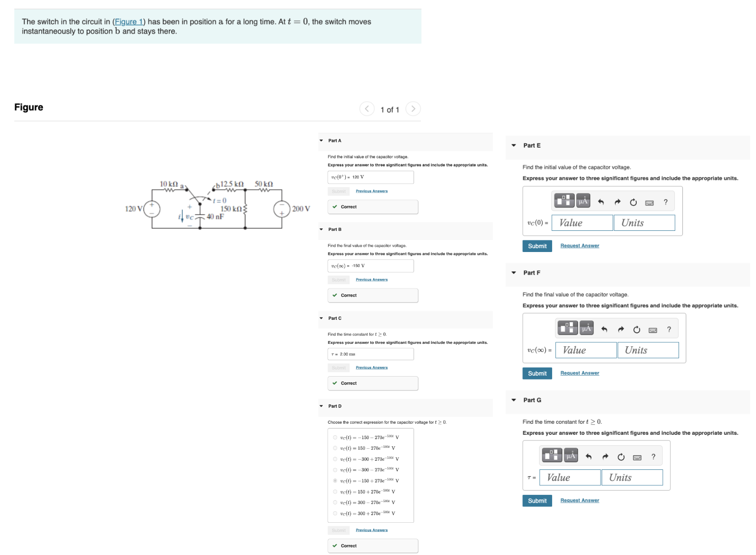Undo last entry in Part F answer box
Image resolution: width=756 pixels, height=555 pixels.
pyautogui.click(x=605, y=329)
